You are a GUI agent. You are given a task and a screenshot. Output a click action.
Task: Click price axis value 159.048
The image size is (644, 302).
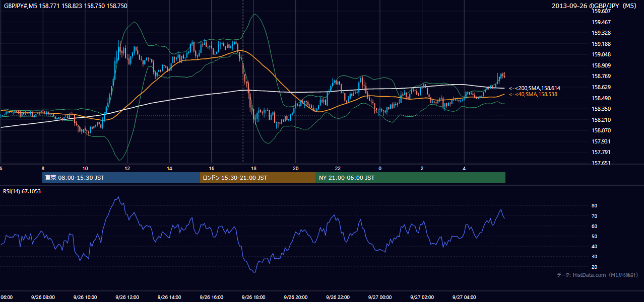[x=601, y=55]
